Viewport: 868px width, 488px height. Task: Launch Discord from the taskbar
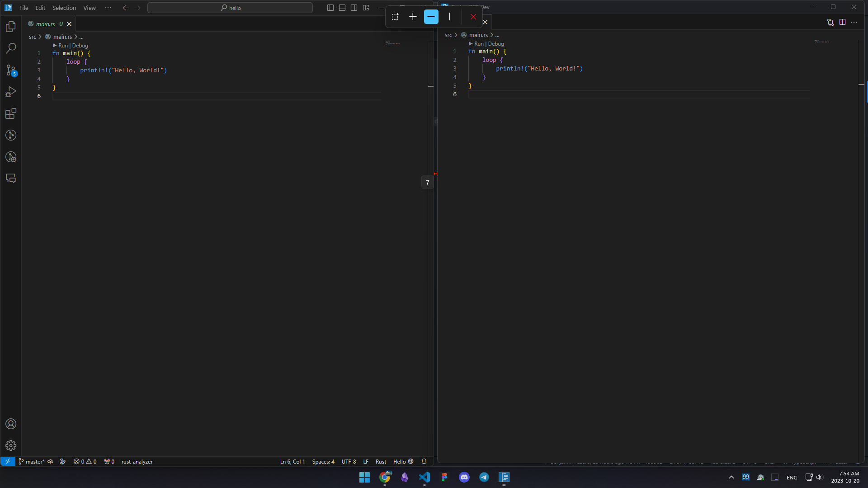coord(464,477)
